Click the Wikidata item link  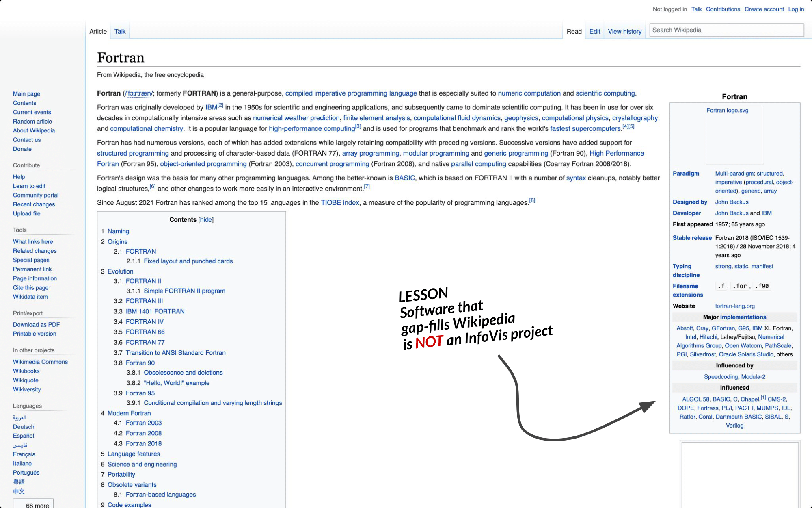point(30,297)
